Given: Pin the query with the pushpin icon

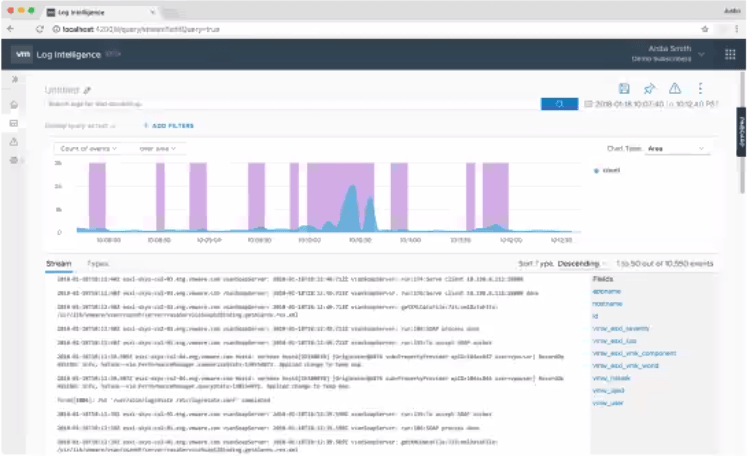Looking at the screenshot, I should click(649, 88).
